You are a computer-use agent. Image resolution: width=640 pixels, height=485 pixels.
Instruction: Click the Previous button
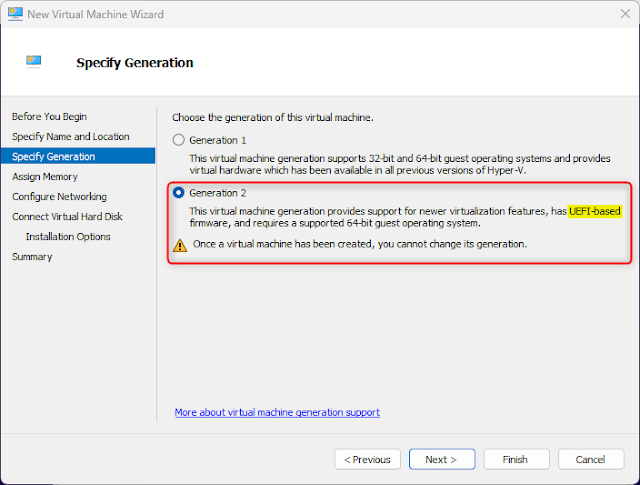point(367,459)
